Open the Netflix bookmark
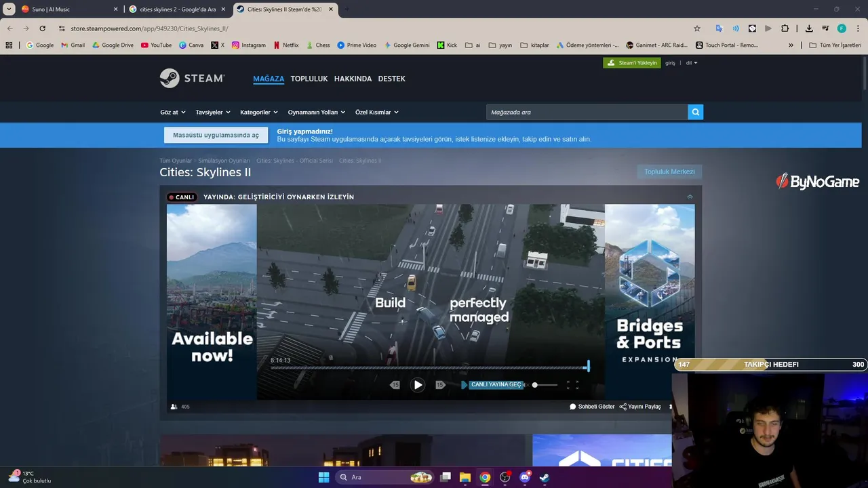The image size is (868, 488). click(x=285, y=45)
